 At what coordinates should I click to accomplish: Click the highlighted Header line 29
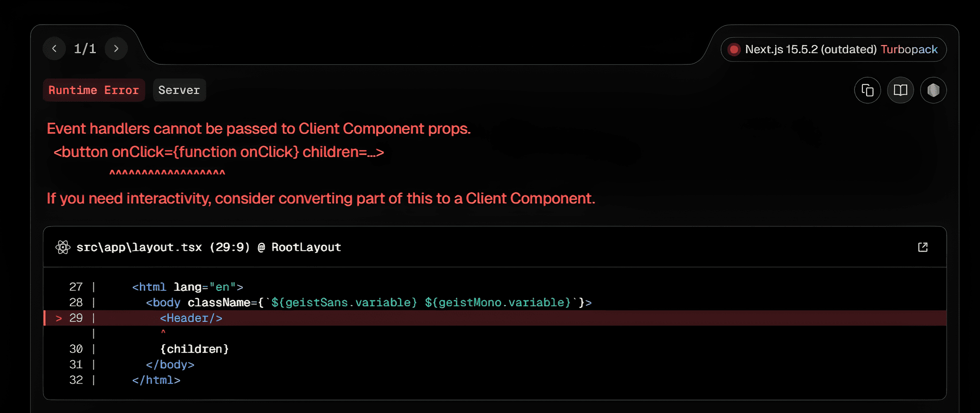[x=191, y=318]
